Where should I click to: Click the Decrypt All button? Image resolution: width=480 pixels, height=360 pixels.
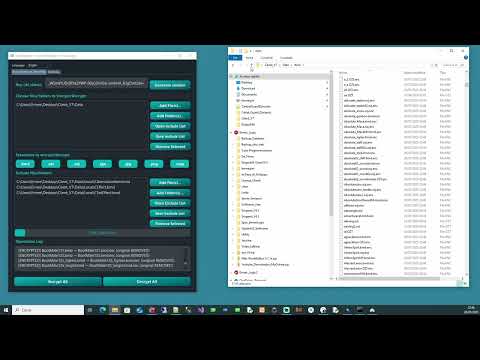pos(147,282)
